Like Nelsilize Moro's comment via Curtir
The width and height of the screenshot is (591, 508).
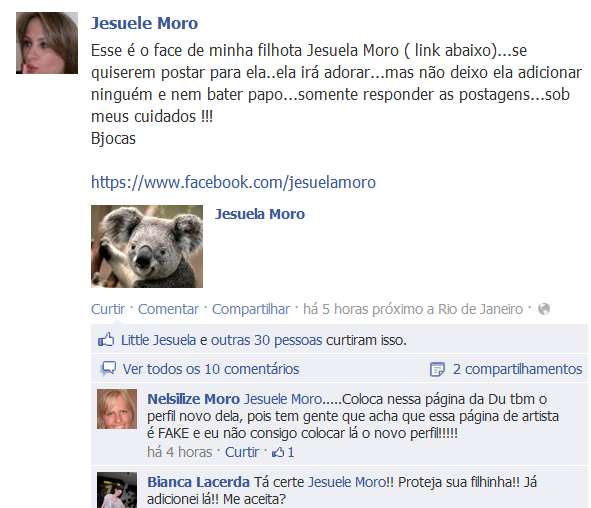pos(242,452)
